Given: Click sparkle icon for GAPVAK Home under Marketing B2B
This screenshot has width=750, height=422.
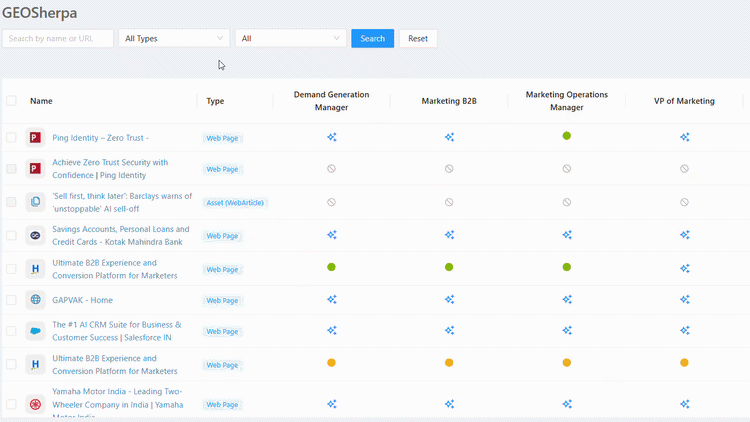Looking at the screenshot, I should click(449, 300).
